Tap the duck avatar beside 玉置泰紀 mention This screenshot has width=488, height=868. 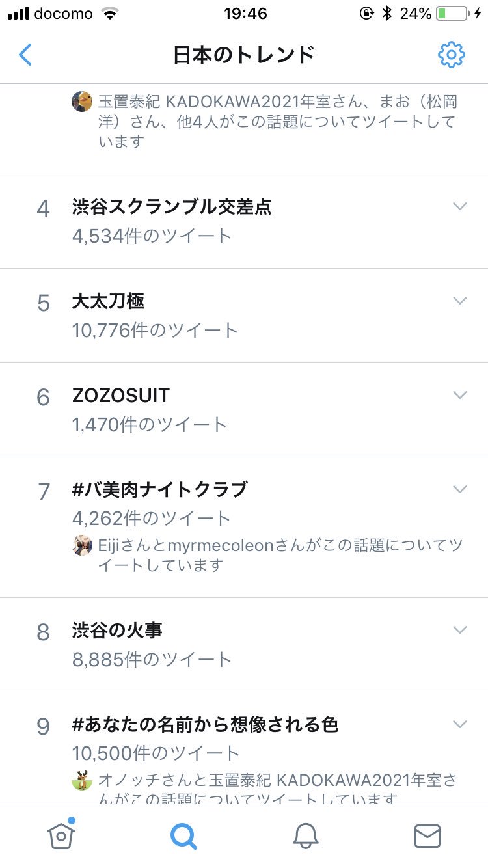82,102
